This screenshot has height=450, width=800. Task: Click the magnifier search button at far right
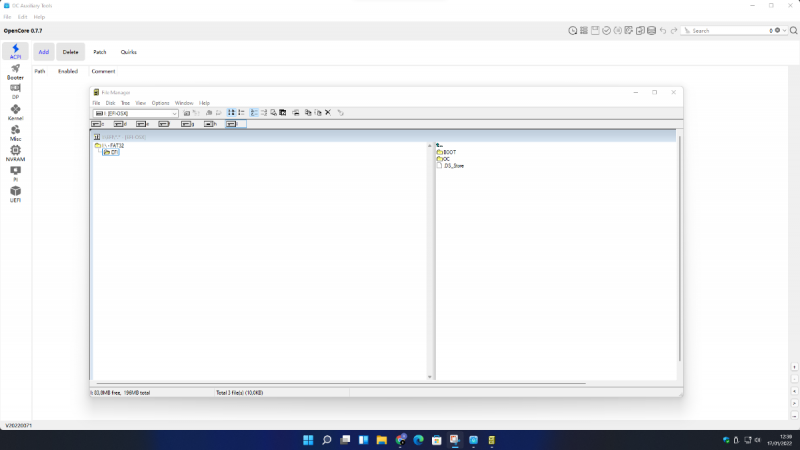(x=793, y=31)
